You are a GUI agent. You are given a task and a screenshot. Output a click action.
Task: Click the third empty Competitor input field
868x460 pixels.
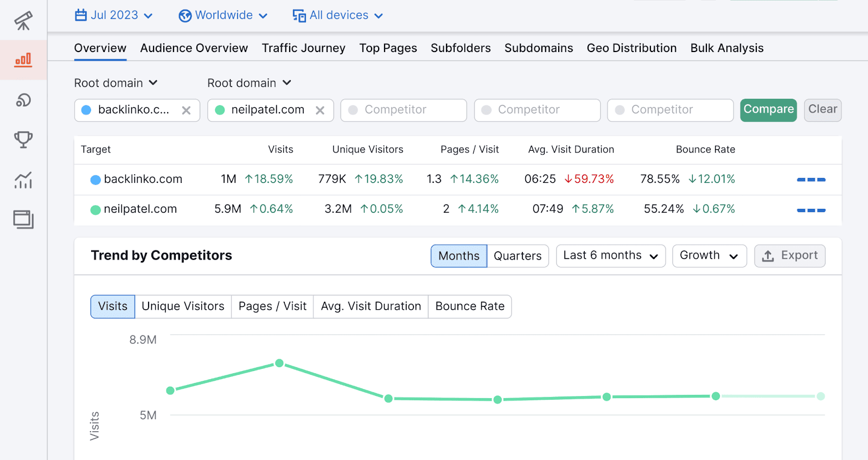pos(671,110)
